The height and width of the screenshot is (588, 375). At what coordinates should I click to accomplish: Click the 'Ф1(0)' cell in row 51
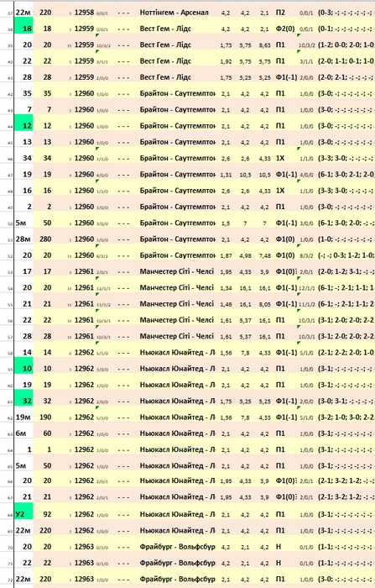coord(285,239)
